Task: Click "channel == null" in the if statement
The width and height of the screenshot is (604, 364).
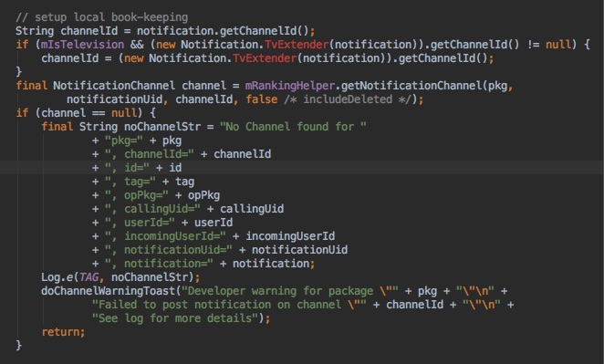Action: 89,113
